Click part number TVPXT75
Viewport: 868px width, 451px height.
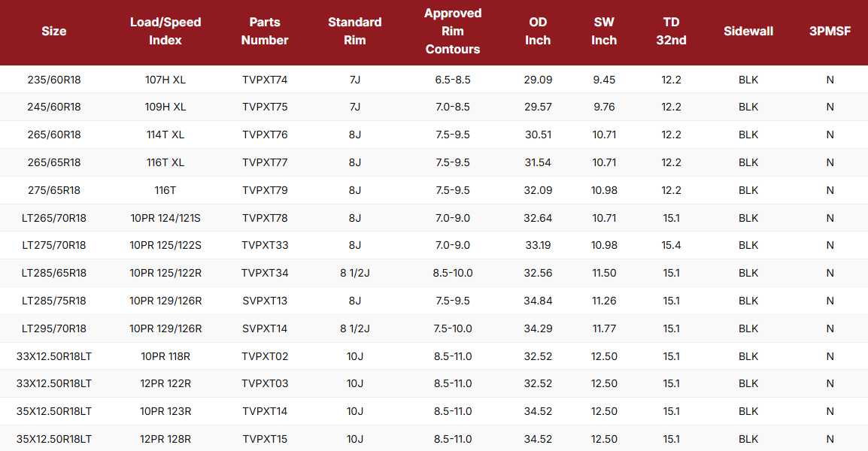[x=265, y=107]
